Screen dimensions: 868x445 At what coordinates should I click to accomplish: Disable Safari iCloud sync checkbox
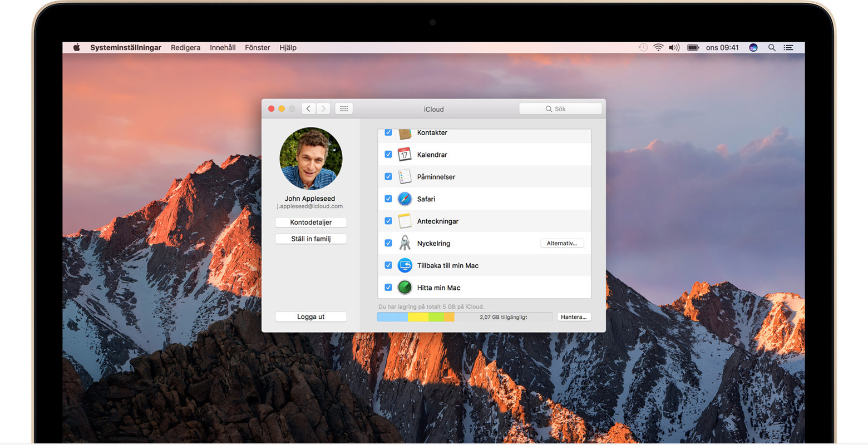[388, 199]
